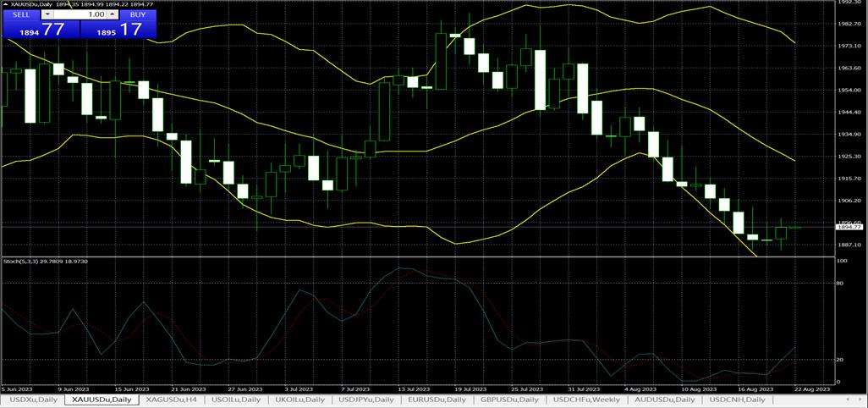Click the left tab-scroll arrow

[849, 400]
